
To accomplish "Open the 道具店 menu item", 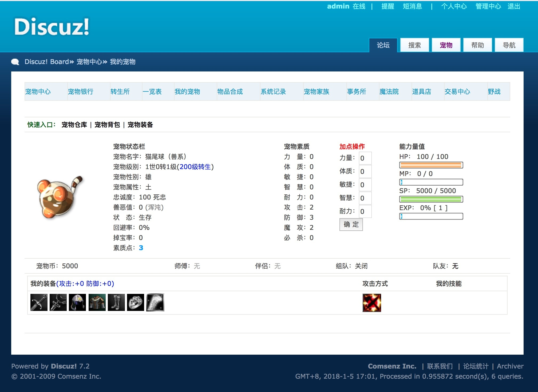I will pyautogui.click(x=421, y=92).
